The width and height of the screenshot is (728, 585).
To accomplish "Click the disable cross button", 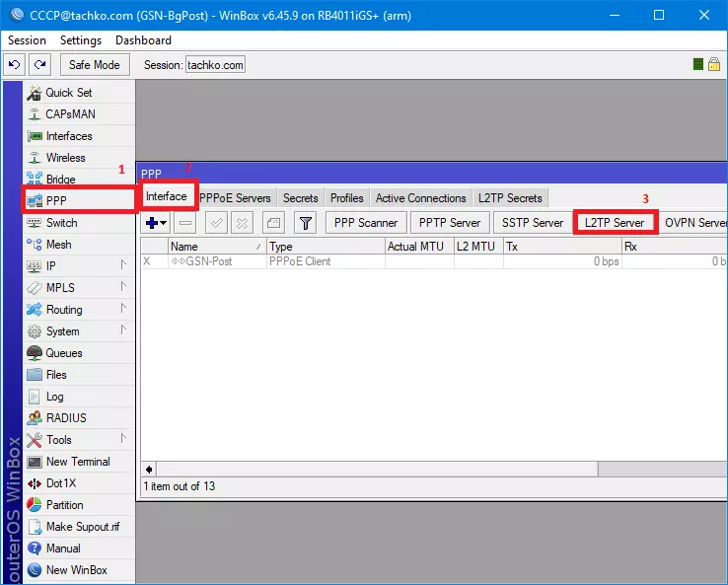I will click(x=242, y=223).
